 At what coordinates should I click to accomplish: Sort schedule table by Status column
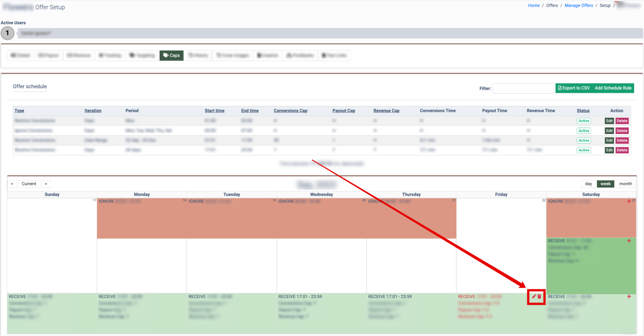583,110
